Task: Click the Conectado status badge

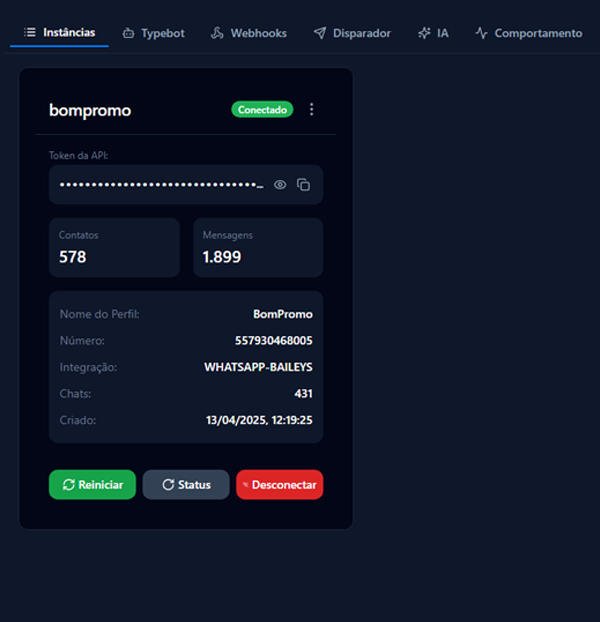Action: [262, 109]
